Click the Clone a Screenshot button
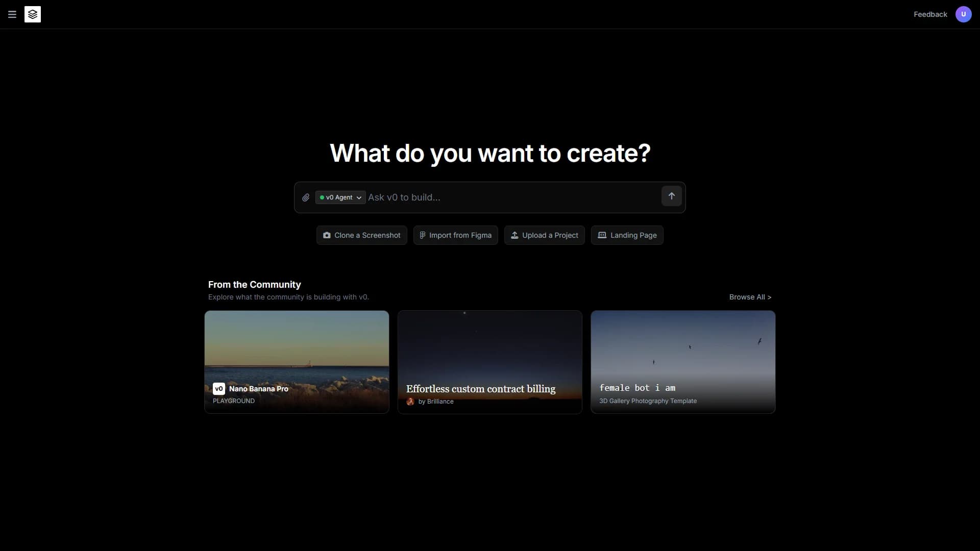Viewport: 980px width, 551px height. click(x=361, y=235)
